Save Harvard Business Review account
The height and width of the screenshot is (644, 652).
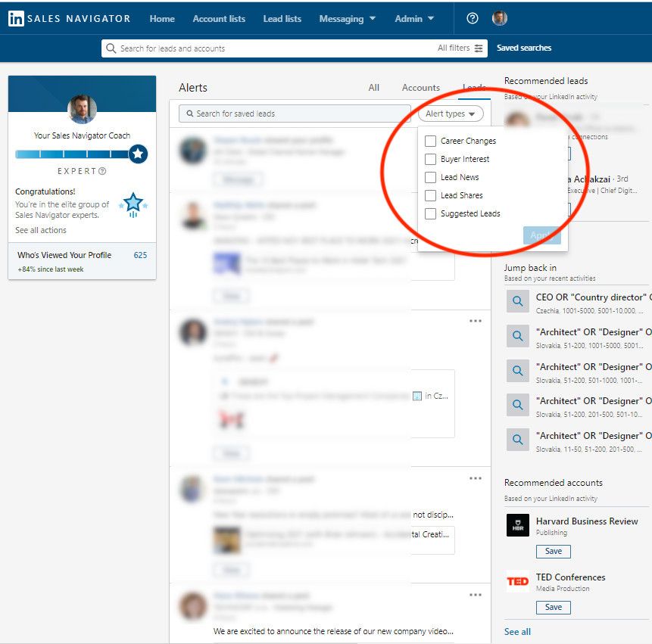pyautogui.click(x=554, y=552)
